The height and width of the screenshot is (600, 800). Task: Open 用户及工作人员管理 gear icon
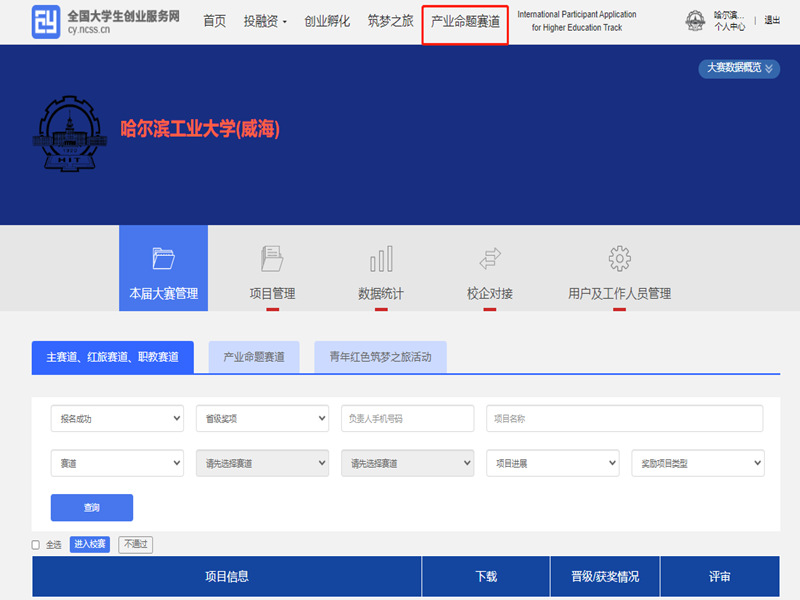[619, 258]
